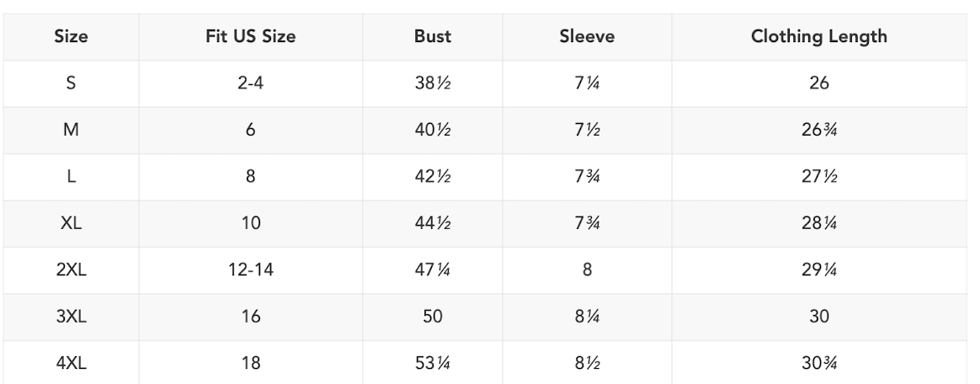Click the Fit US Size header
The width and height of the screenshot is (980, 384).
pyautogui.click(x=250, y=37)
